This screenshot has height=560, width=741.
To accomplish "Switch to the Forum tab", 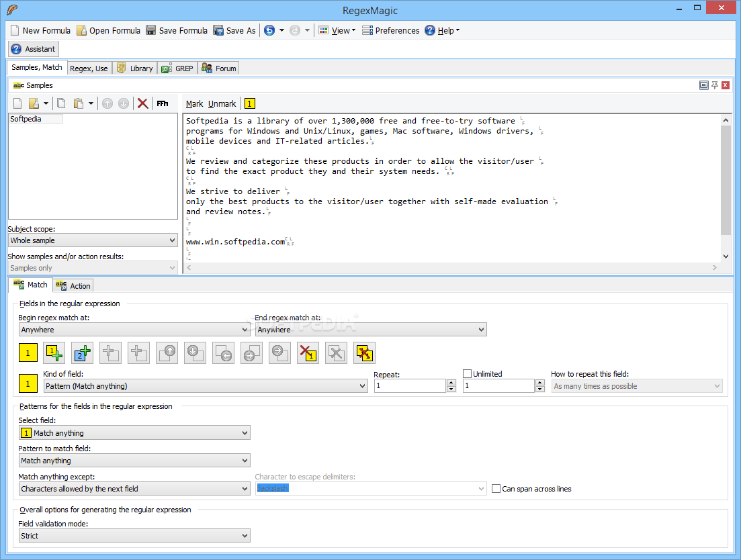I will 219,68.
